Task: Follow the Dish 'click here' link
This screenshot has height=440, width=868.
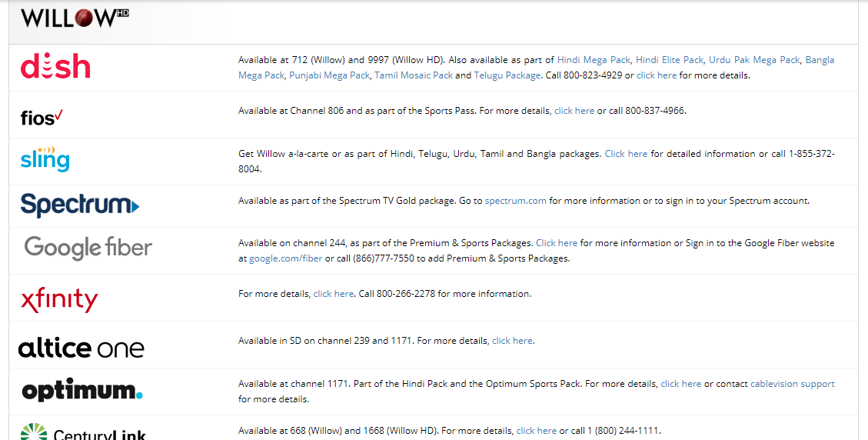Action: (657, 75)
